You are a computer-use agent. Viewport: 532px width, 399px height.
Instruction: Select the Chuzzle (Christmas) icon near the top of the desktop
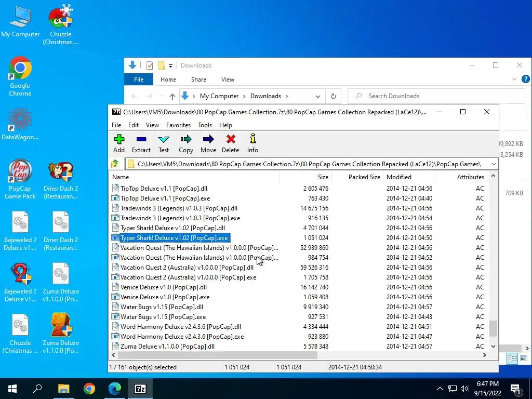point(61,24)
